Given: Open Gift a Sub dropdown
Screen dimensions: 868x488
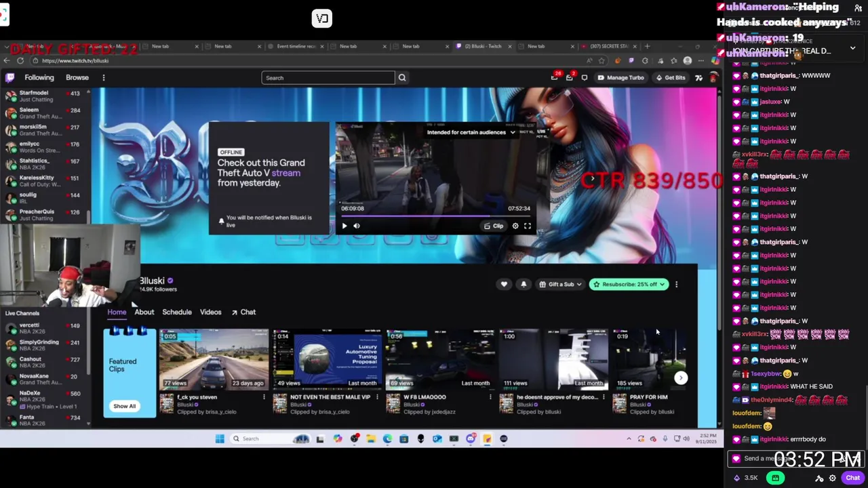Looking at the screenshot, I should tap(560, 284).
